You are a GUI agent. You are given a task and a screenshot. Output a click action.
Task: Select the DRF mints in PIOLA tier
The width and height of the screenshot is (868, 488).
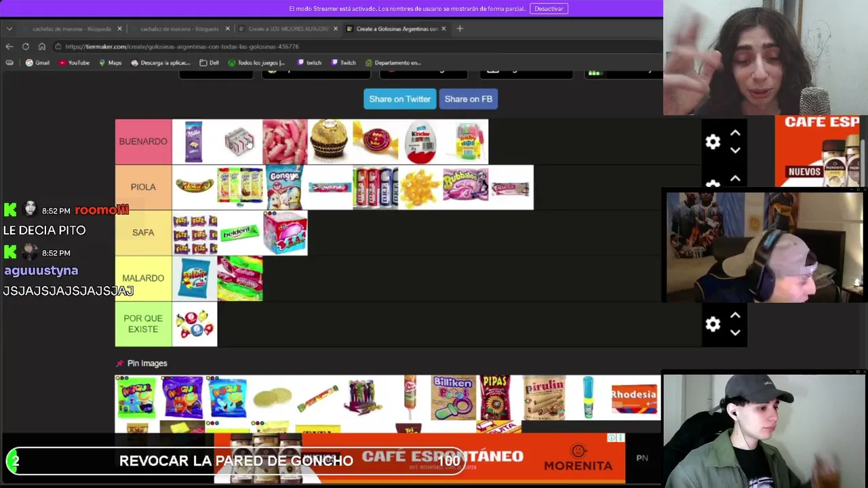click(x=375, y=187)
